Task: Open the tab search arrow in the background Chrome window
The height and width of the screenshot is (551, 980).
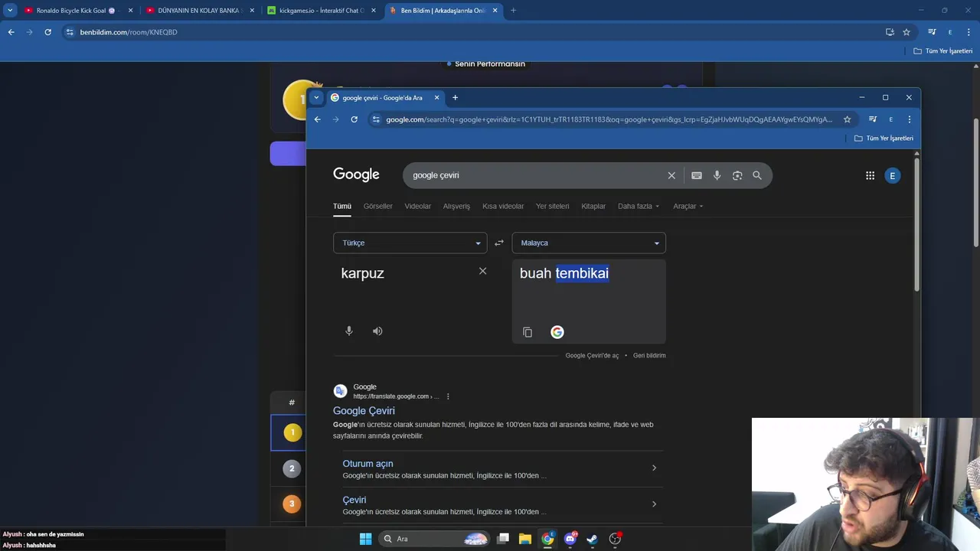Action: point(10,11)
